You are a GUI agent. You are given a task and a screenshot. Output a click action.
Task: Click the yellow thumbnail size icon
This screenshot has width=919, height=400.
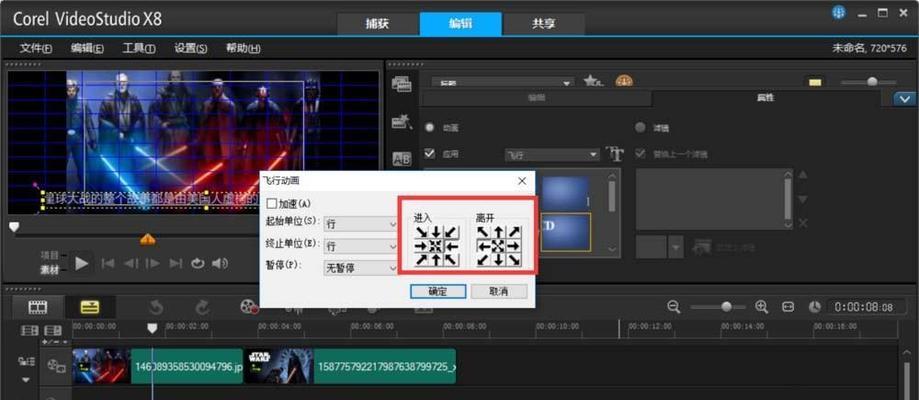tap(815, 82)
